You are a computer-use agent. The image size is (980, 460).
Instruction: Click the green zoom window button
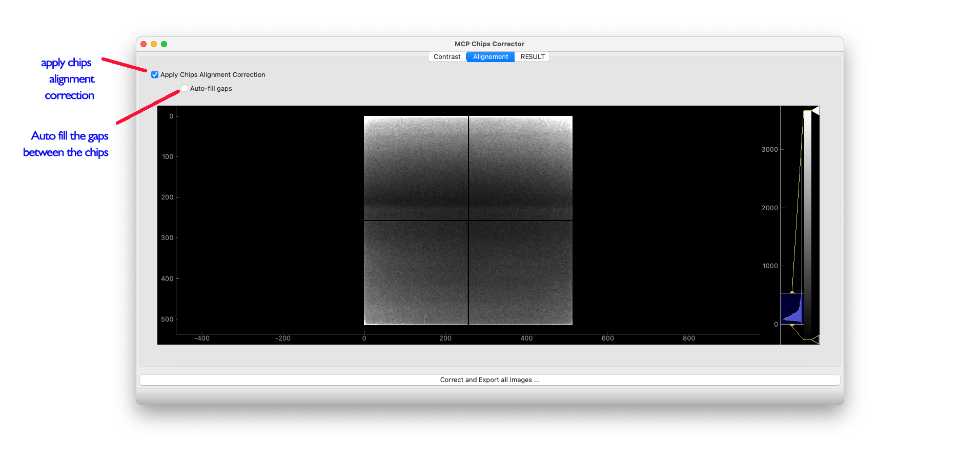point(164,44)
